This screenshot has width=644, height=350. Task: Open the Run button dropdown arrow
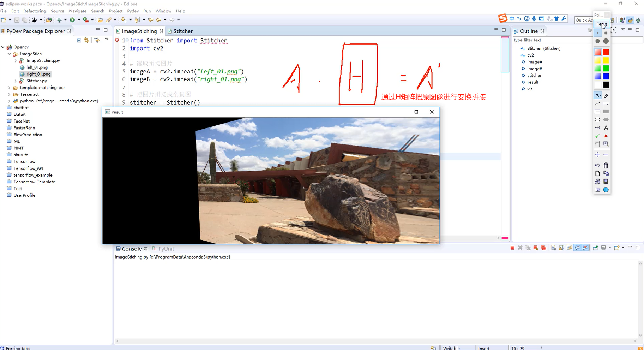coord(79,20)
